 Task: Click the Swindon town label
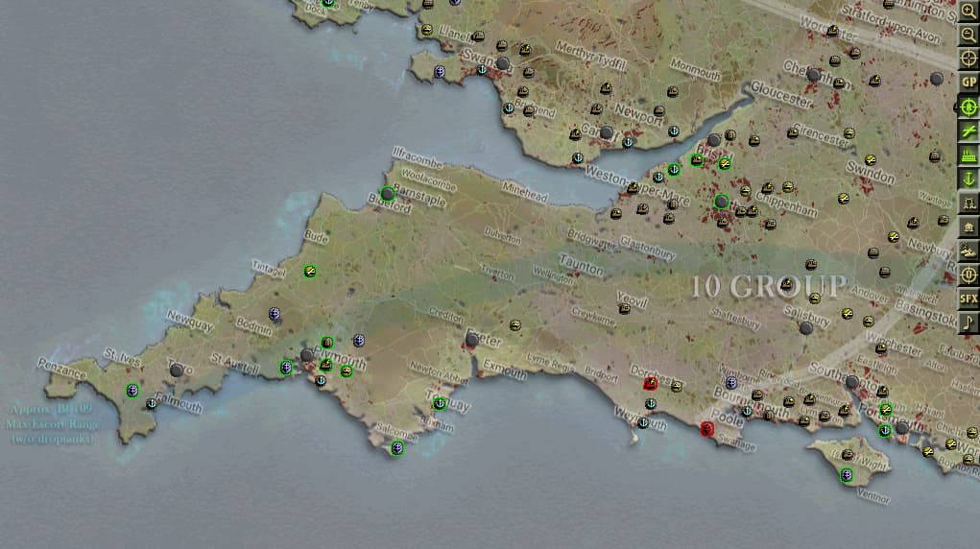871,173
